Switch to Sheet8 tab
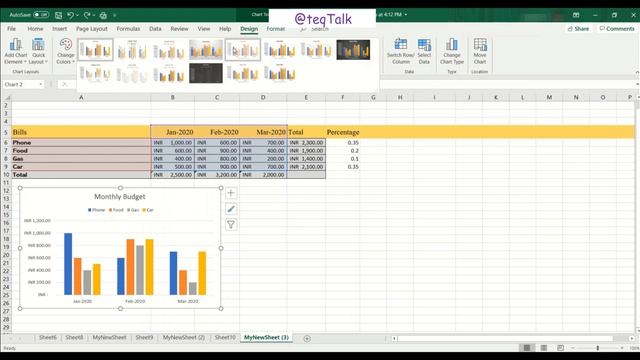The height and width of the screenshot is (360, 640). pyautogui.click(x=74, y=338)
